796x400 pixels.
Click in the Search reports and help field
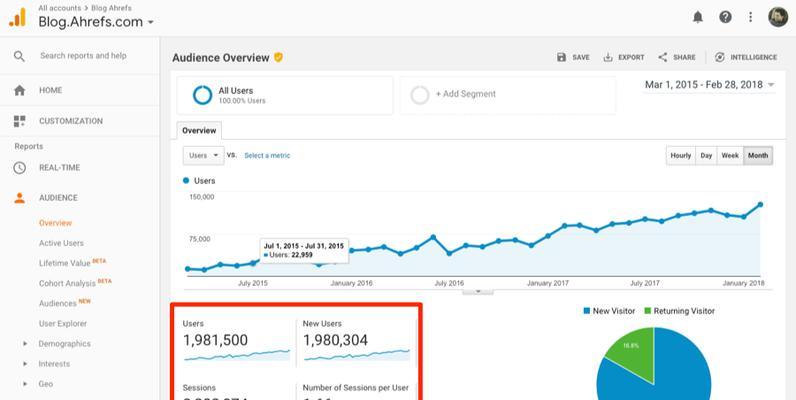(x=83, y=56)
